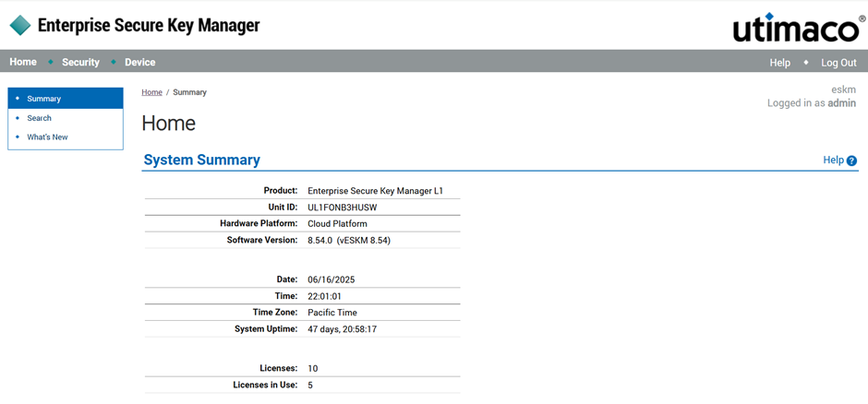Viewport: 868px width, 404px height.
Task: Click the 'Software Version:' label
Action: 262,241
